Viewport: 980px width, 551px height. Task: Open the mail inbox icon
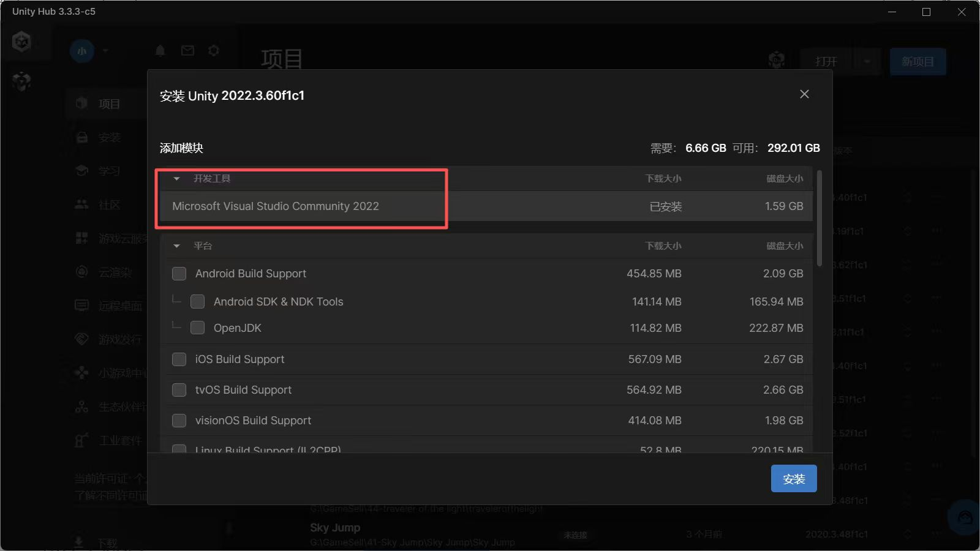(187, 51)
